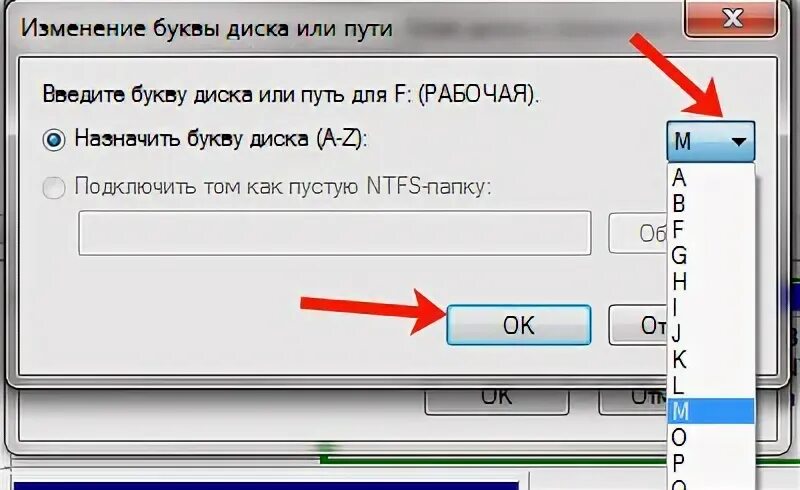Confirm with the highlighted OK button
The image size is (800, 490).
518,325
